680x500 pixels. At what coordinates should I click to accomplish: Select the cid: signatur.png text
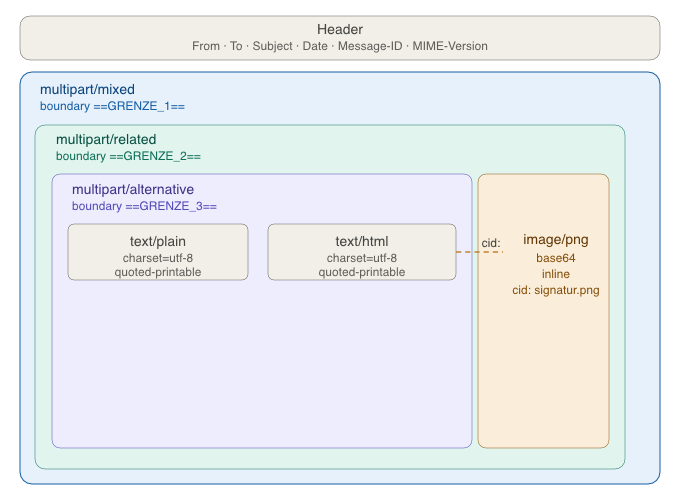pyautogui.click(x=555, y=290)
